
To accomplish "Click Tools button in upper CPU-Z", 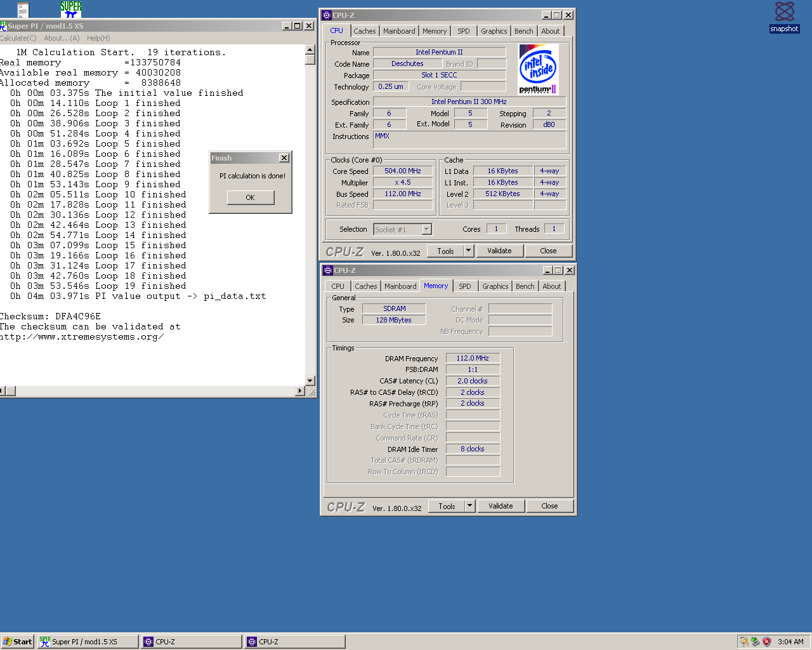I will click(446, 251).
